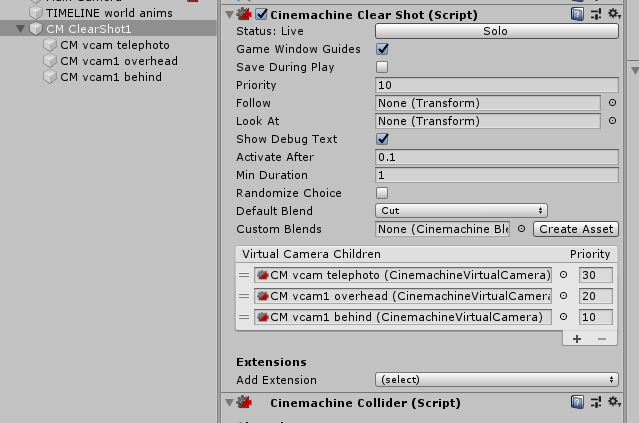Click priority value 20 for overhead
This screenshot has width=639, height=423.
pos(595,296)
